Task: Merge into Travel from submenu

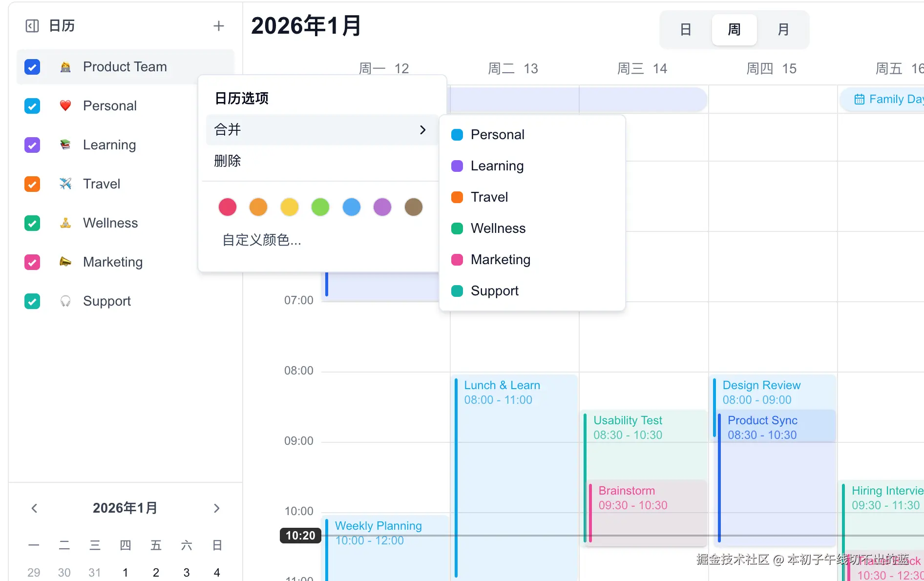Action: (532, 197)
